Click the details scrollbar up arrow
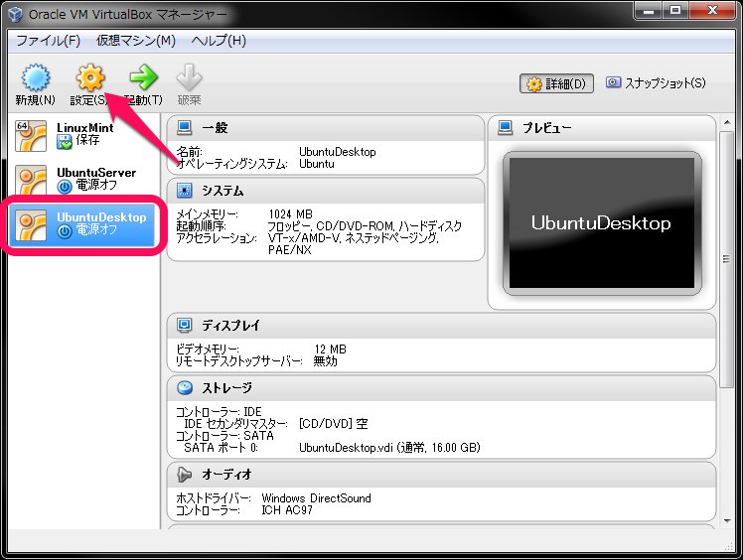743x560 pixels. 727,123
